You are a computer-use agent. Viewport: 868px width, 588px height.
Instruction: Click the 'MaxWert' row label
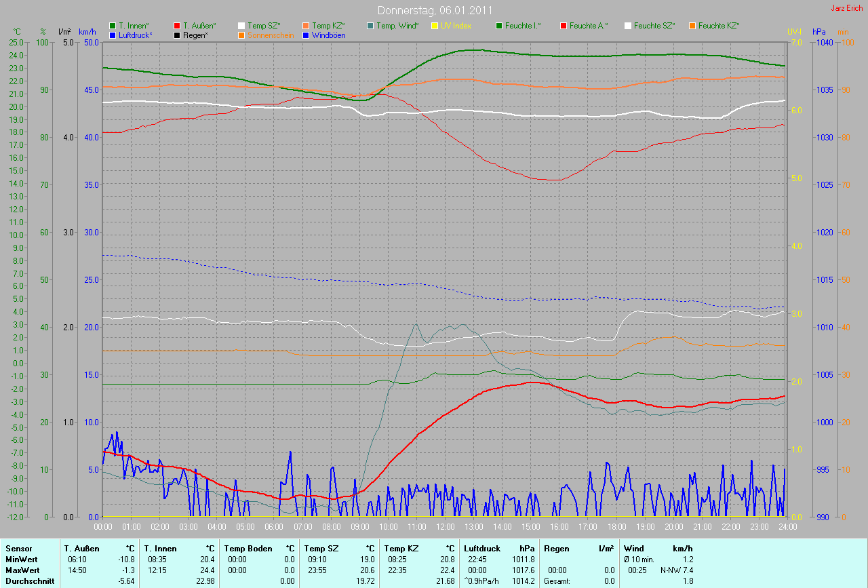click(23, 570)
